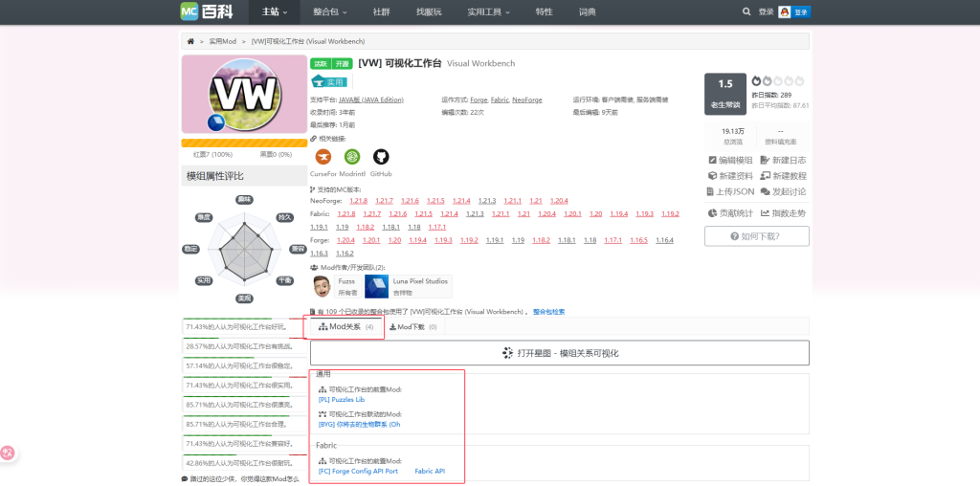Click the red/black vote progress bar

coord(244,144)
